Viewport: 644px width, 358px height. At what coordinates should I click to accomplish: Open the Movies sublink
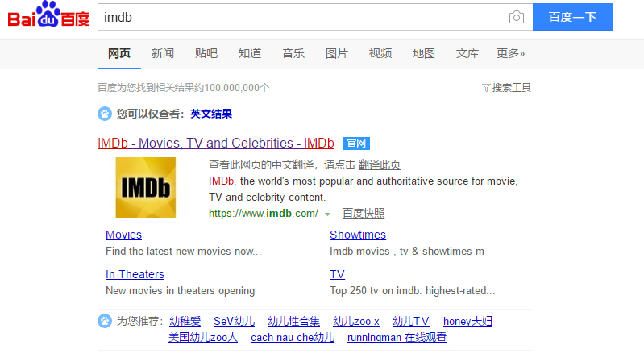point(123,235)
